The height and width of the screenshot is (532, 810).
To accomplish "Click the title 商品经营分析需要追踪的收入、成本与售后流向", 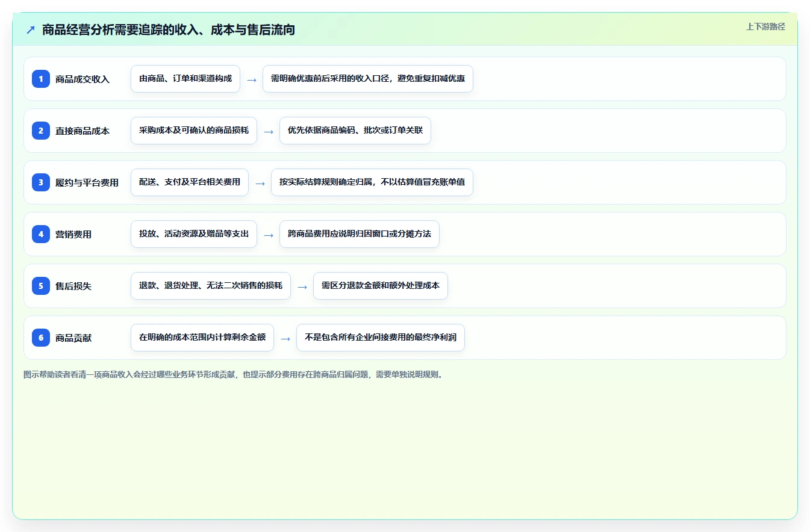I will (x=169, y=29).
